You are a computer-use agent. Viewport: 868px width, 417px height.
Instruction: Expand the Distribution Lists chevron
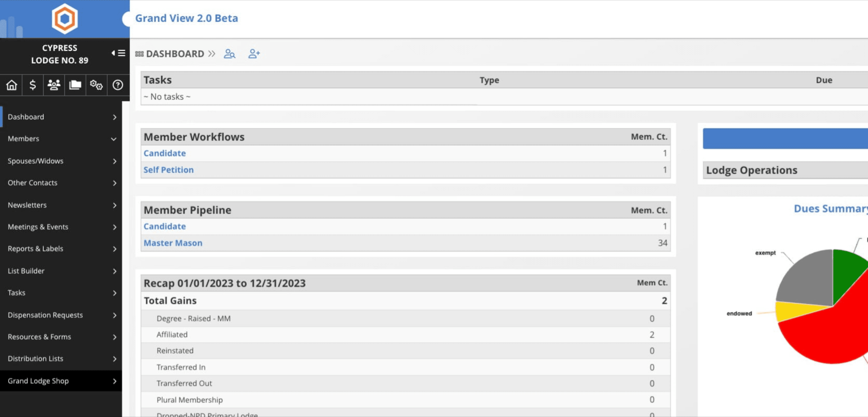(x=114, y=359)
